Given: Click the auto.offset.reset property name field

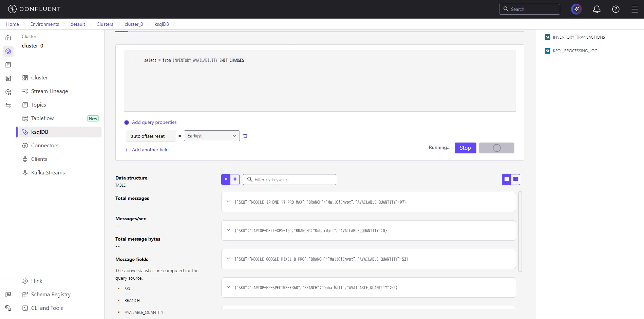Looking at the screenshot, I should pos(151,136).
